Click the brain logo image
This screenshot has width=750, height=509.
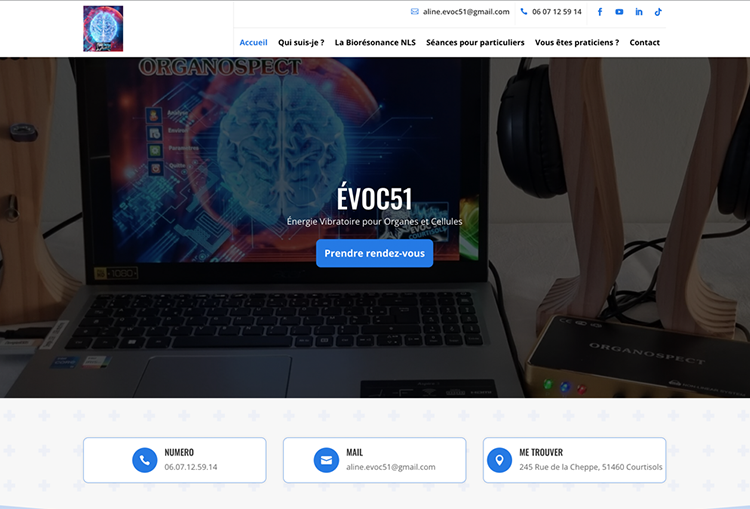103,29
